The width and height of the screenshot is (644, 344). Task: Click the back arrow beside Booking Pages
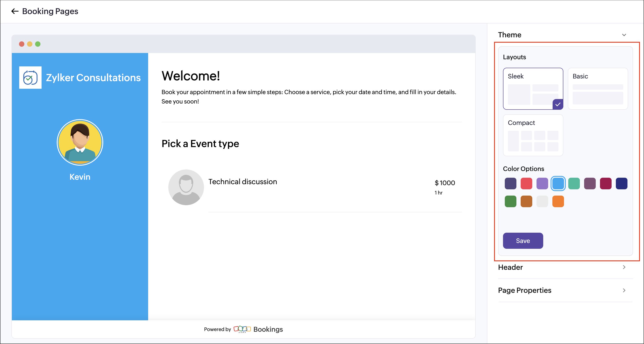(15, 11)
